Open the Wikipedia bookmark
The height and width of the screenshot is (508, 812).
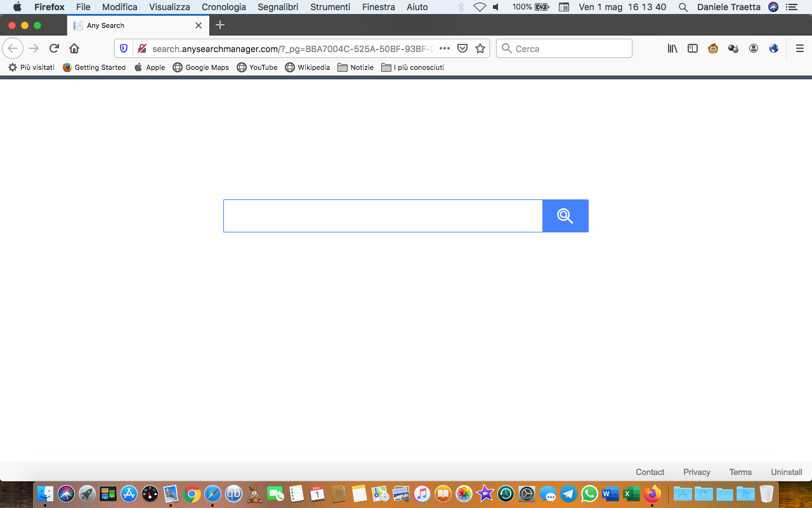(308, 67)
